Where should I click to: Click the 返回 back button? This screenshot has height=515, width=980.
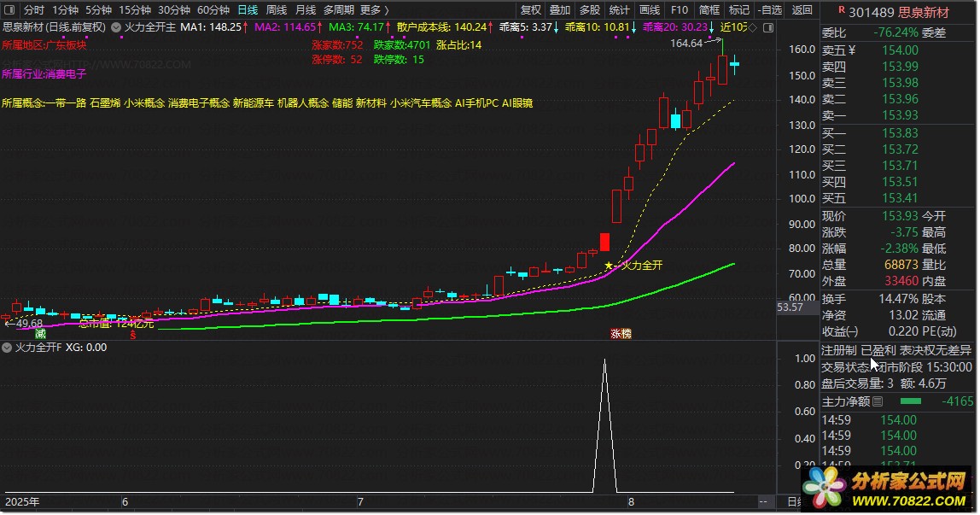[802, 10]
